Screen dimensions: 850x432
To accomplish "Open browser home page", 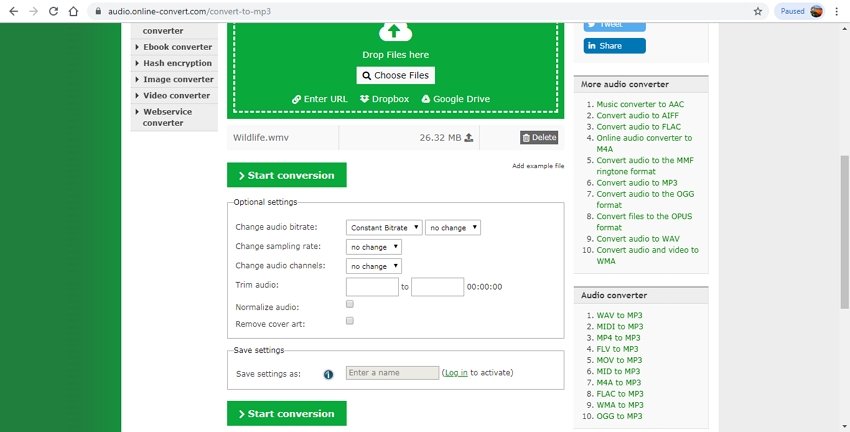I will [73, 11].
